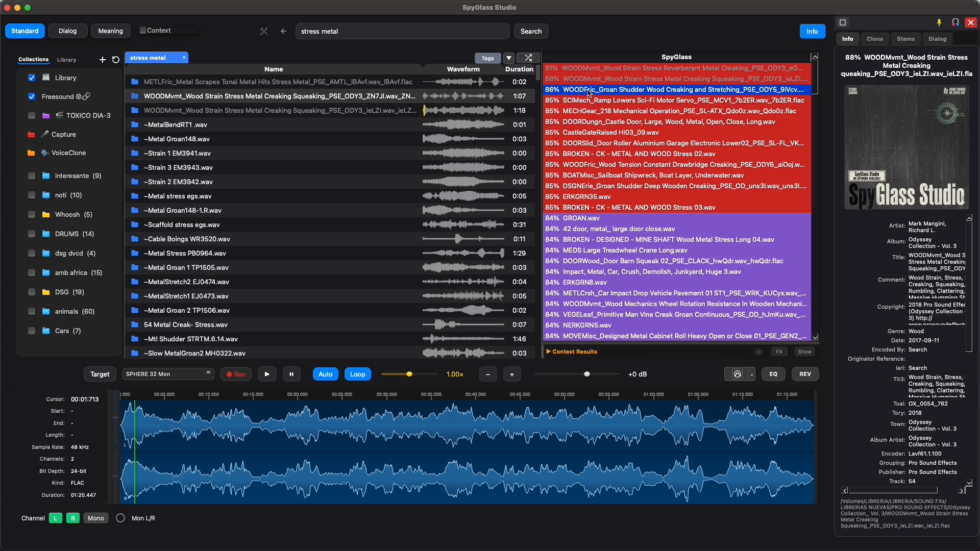Decrease playback speed with the minus button

488,374
